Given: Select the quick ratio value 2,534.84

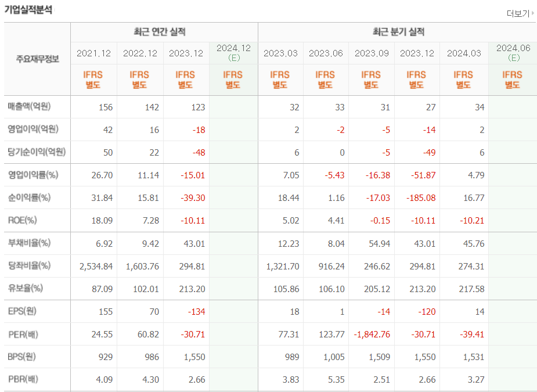Looking at the screenshot, I should click(x=96, y=266).
